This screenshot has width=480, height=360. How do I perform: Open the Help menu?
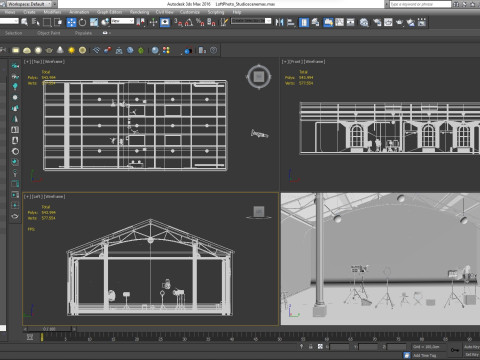point(237,12)
